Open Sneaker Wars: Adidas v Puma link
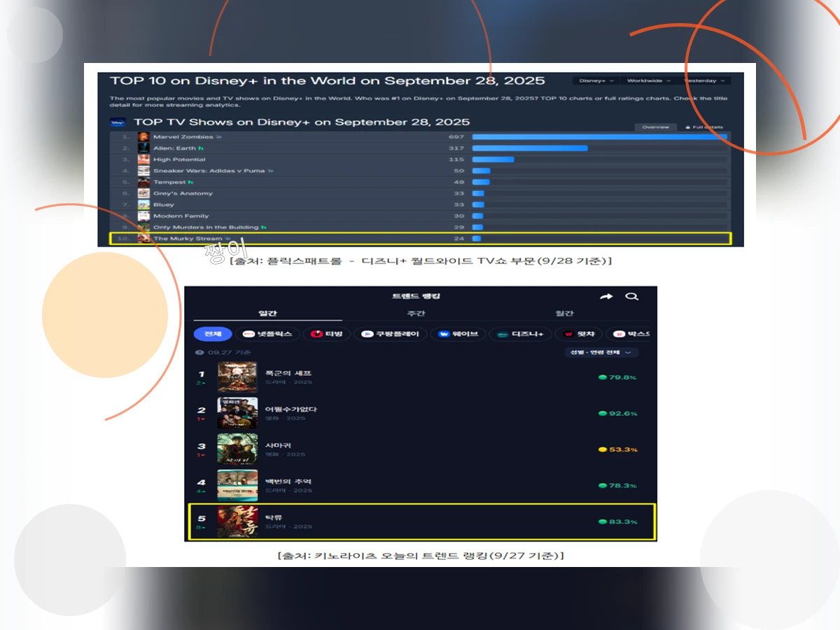The image size is (840, 630). tap(210, 171)
